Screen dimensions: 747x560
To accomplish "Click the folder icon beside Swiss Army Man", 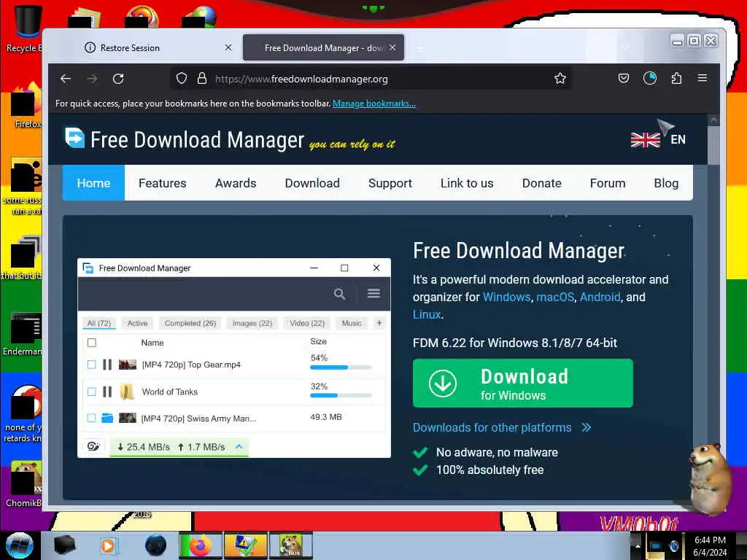I will (107, 418).
